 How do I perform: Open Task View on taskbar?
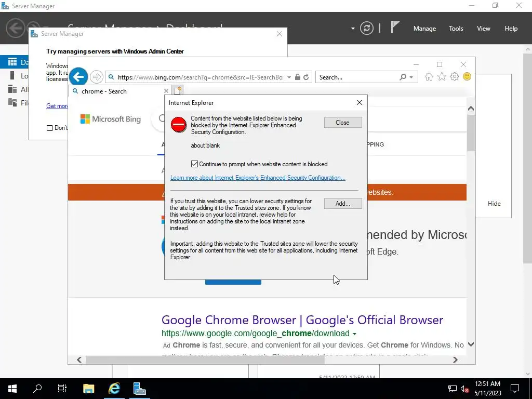point(62,389)
